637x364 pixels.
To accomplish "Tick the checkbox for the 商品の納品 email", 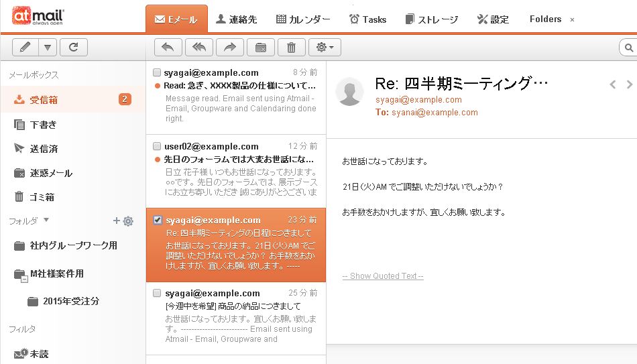I will pyautogui.click(x=157, y=294).
